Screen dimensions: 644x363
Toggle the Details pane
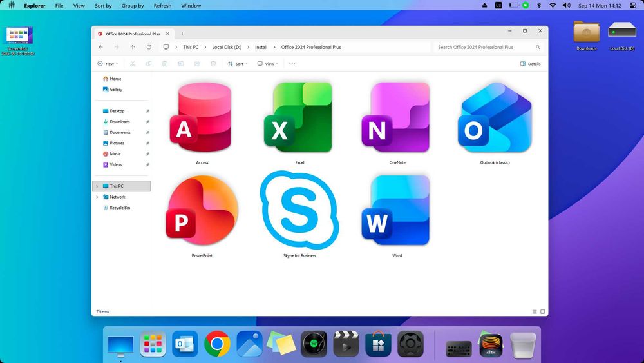pos(530,64)
